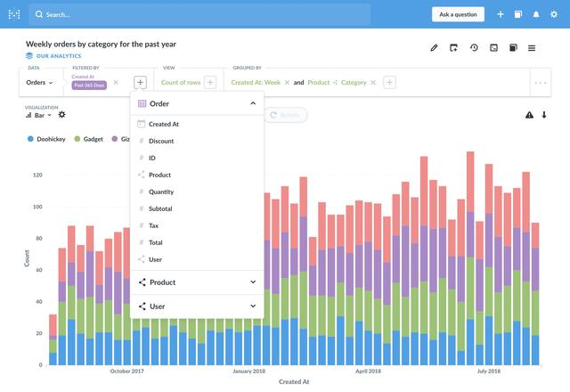Add a grouping with plus
570x392 pixels.
(389, 83)
